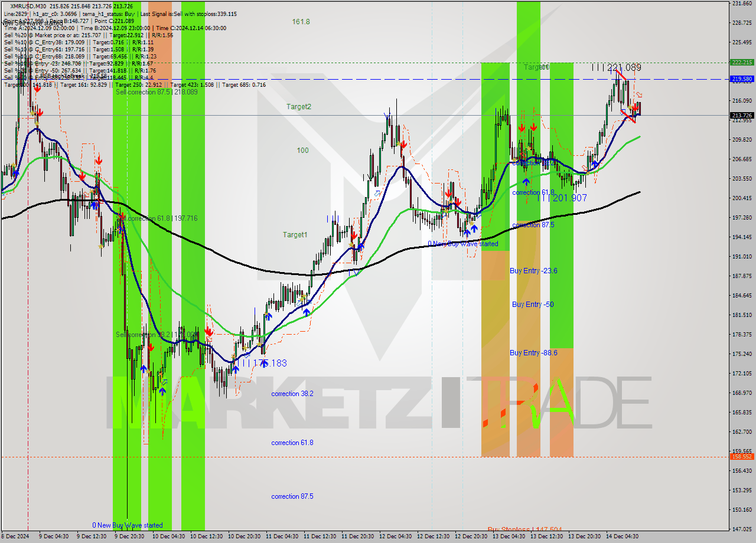Click '8 Dec 2024' on the time axis
756x543 pixels.
pos(16,537)
